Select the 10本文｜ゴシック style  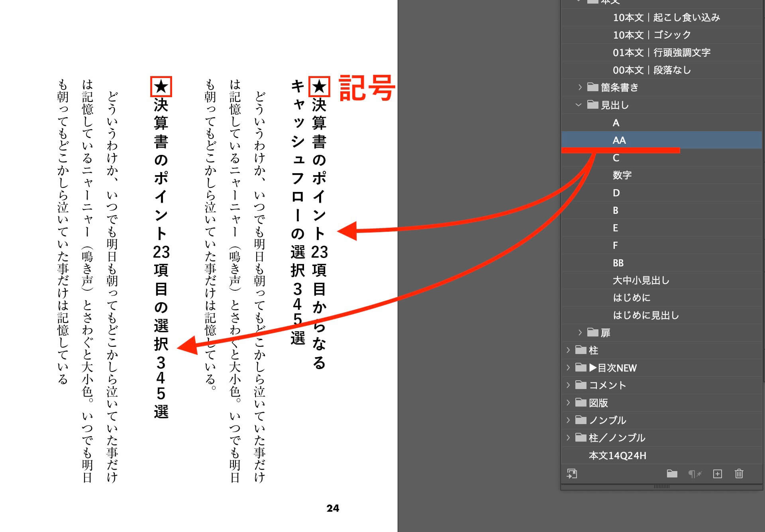point(651,35)
